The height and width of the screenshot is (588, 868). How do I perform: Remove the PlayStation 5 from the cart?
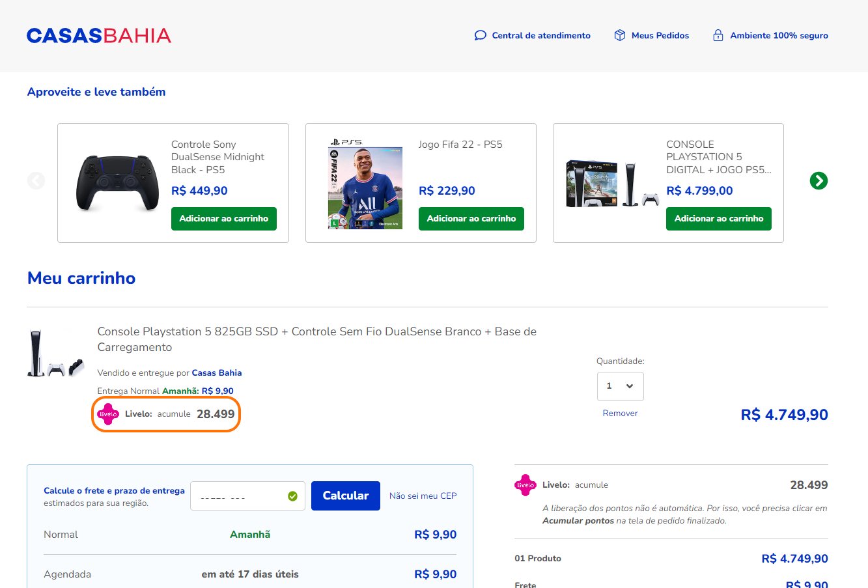pyautogui.click(x=620, y=413)
